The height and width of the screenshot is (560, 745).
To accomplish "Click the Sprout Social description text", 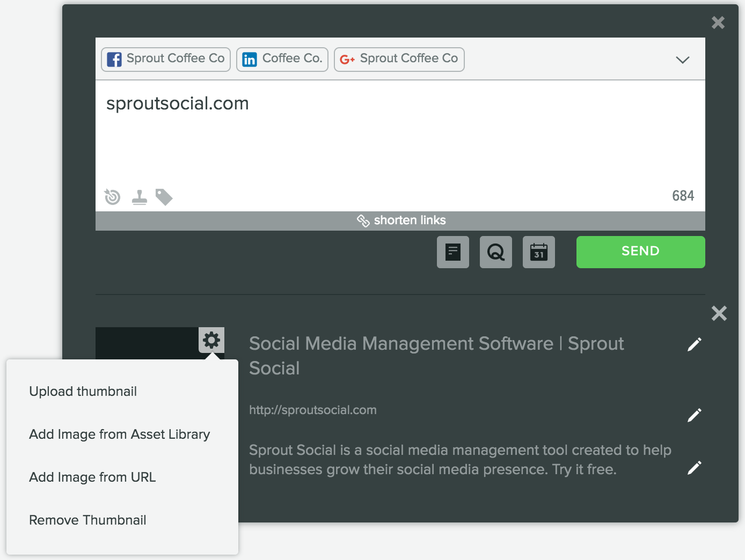I will 460,460.
